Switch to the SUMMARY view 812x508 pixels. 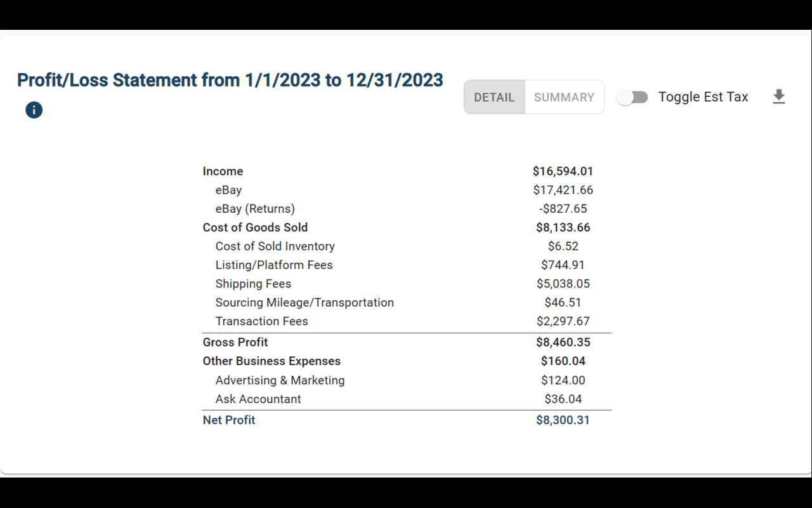click(x=564, y=97)
